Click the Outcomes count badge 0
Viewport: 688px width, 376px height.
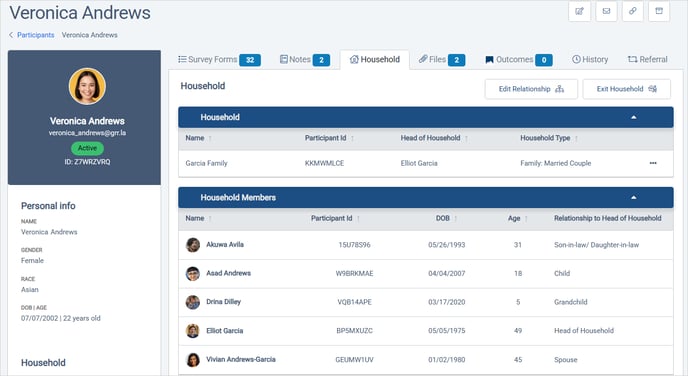click(x=544, y=60)
